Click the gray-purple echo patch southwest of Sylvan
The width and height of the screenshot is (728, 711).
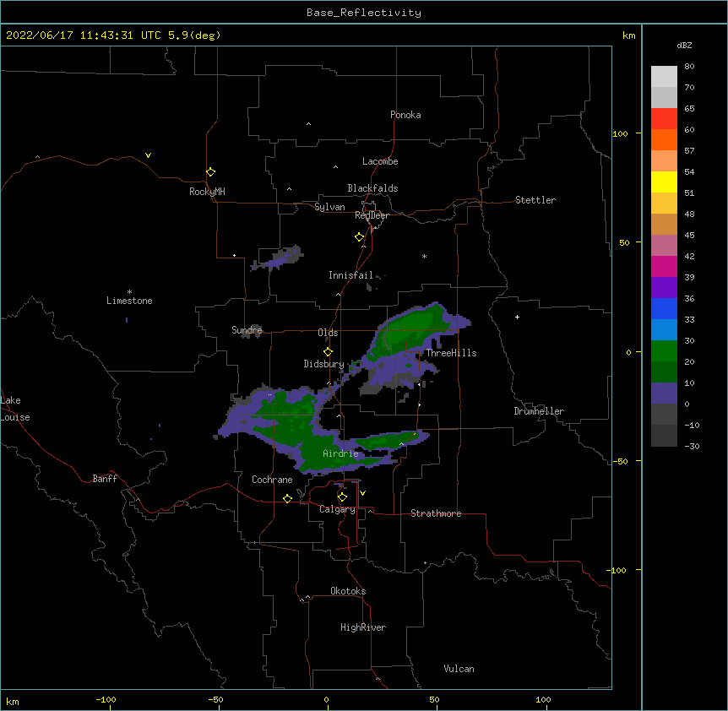(x=278, y=258)
